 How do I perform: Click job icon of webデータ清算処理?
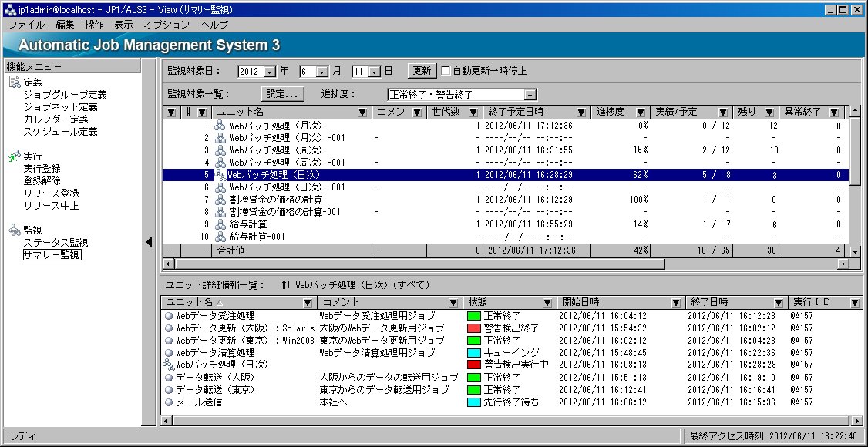pyautogui.click(x=169, y=352)
